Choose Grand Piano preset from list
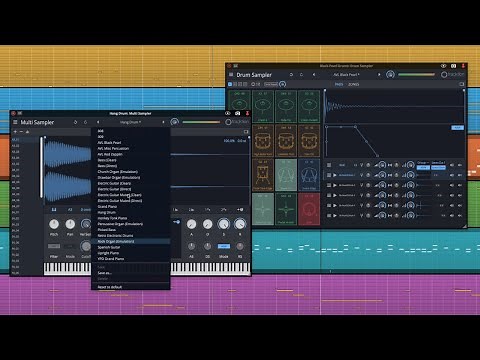This screenshot has height=360, width=480. tap(131, 206)
